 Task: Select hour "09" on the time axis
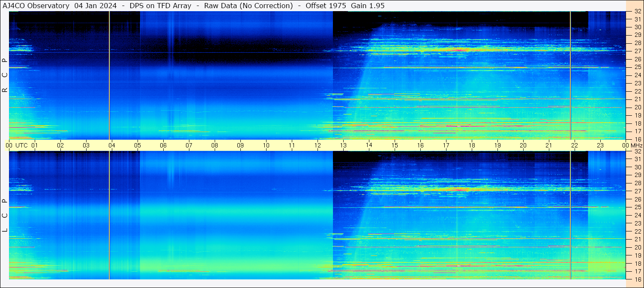[x=240, y=145]
